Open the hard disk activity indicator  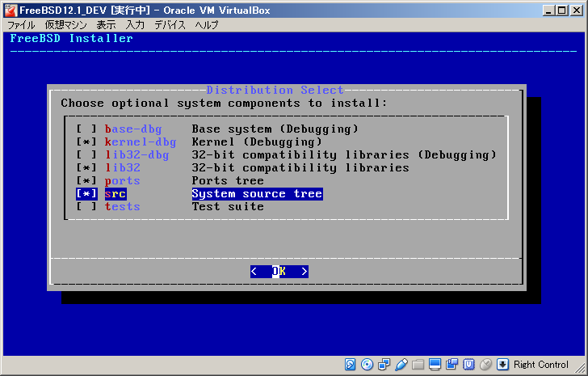[x=350, y=365]
